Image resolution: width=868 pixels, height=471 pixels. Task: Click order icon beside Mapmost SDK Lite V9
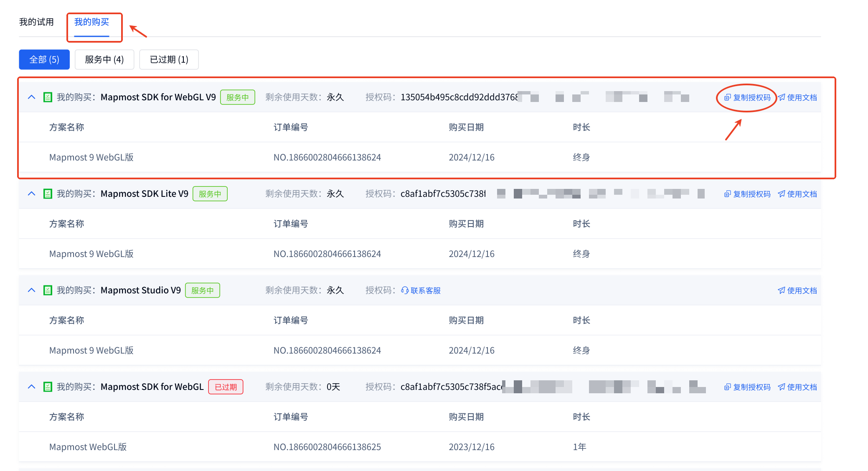pyautogui.click(x=48, y=194)
